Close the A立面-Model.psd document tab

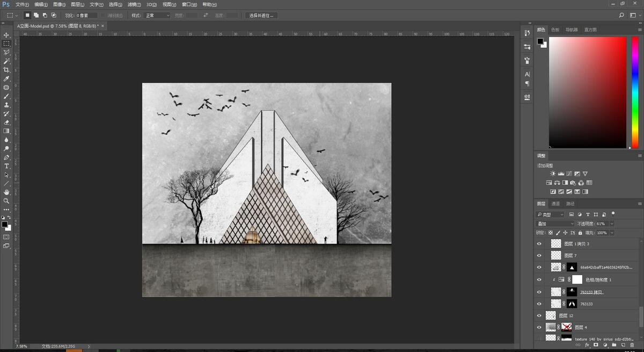(x=103, y=25)
